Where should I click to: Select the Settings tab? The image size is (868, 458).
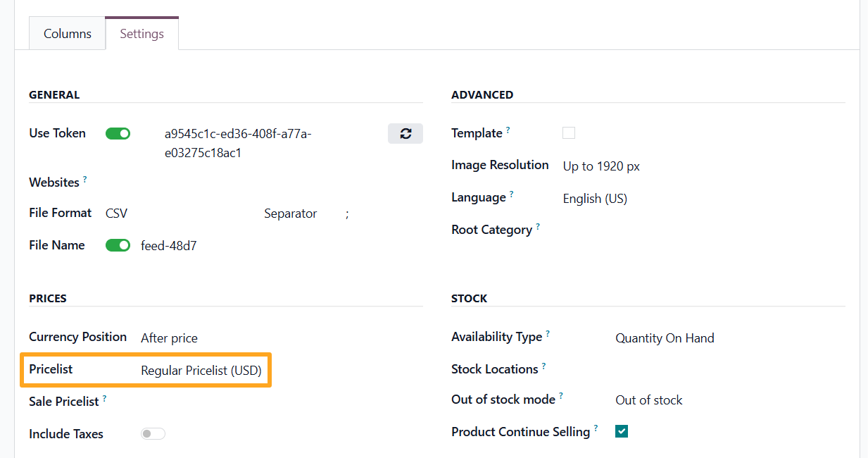click(x=142, y=33)
